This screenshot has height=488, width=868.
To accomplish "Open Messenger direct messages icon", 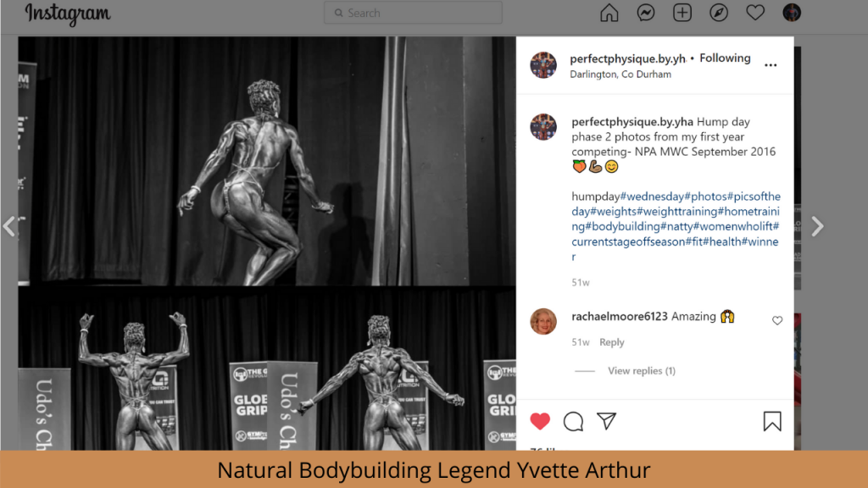I will click(x=645, y=13).
